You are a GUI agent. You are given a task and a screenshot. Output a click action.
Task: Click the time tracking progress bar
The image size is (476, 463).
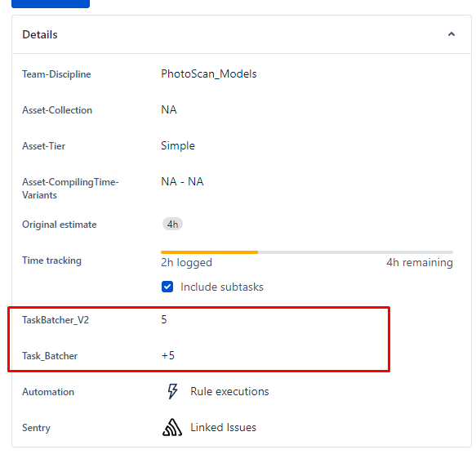[307, 252]
